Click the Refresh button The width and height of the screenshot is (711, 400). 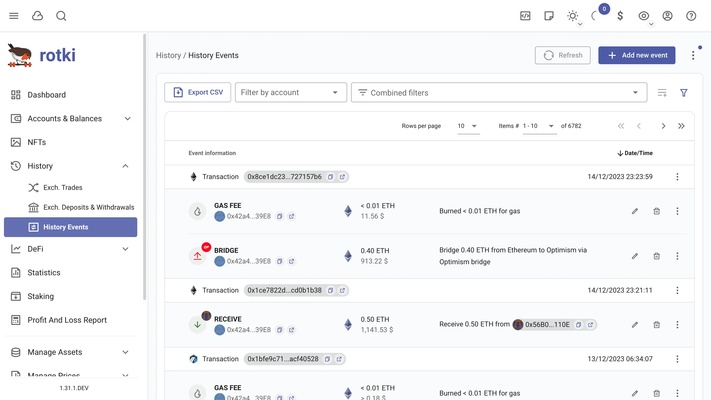(x=562, y=55)
